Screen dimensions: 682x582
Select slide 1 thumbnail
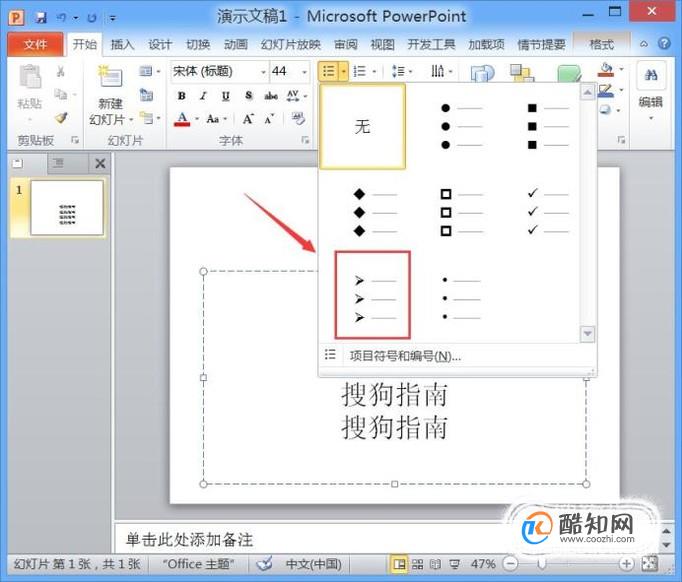tap(67, 208)
